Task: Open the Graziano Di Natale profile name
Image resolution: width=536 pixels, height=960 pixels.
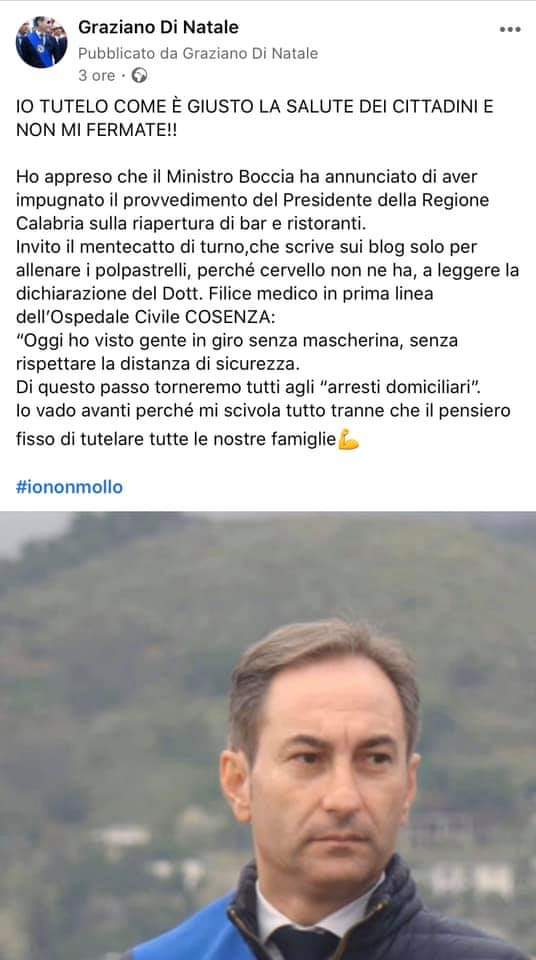Action: (x=158, y=27)
